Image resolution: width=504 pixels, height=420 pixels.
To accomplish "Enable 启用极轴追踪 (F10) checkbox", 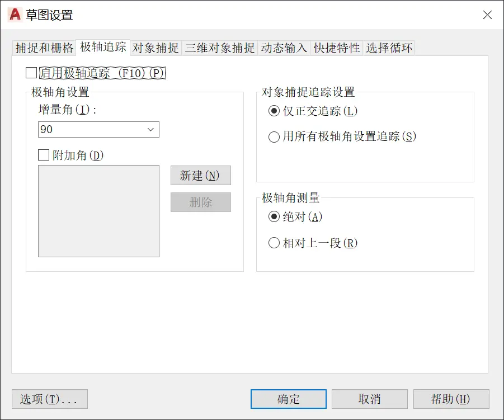I will 31,73.
